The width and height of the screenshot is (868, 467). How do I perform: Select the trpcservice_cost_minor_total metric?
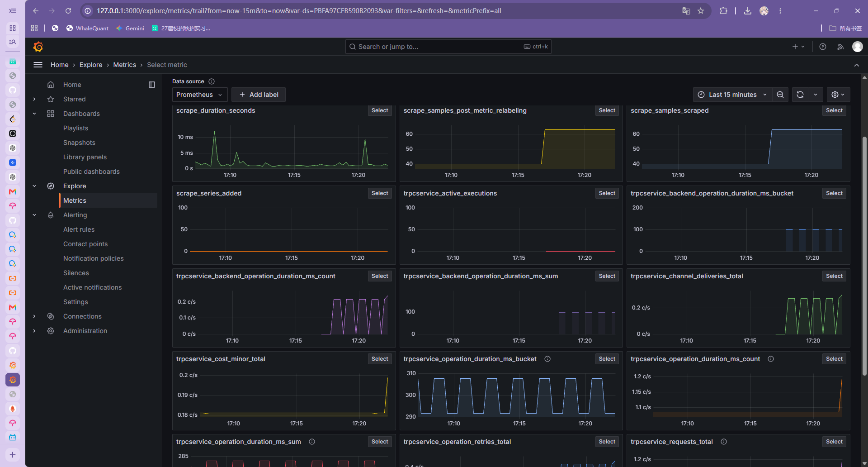click(x=380, y=359)
